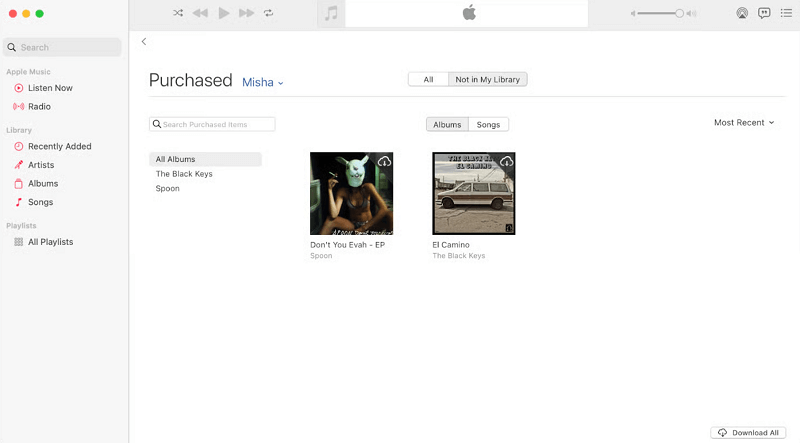The height and width of the screenshot is (443, 800).
Task: Open El Camino album artwork
Action: 474,193
